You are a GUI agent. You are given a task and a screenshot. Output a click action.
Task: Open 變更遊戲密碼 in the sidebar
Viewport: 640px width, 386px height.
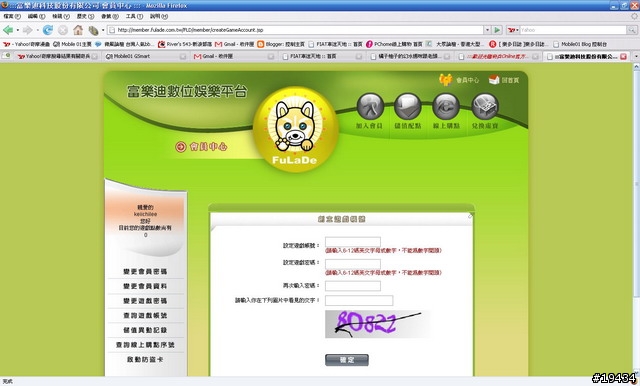tap(145, 301)
